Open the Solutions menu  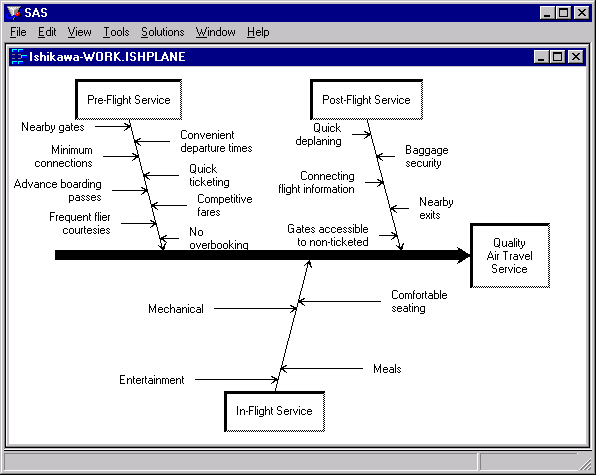(163, 32)
